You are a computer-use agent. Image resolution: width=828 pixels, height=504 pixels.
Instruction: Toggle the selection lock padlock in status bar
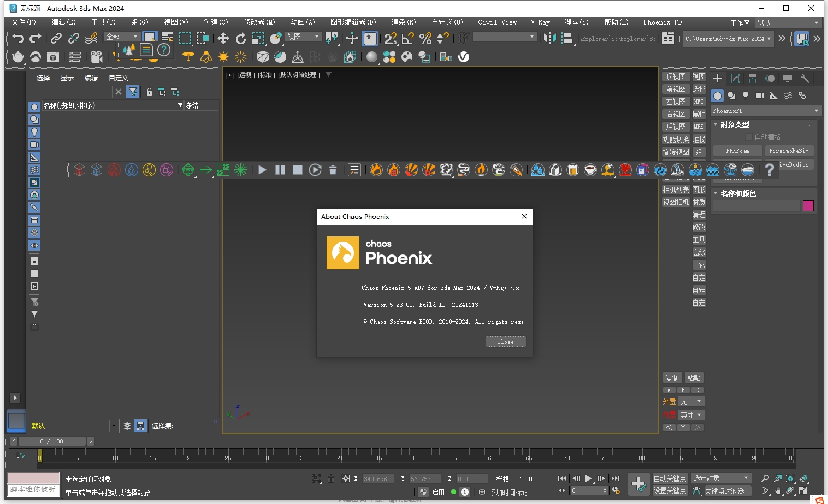tap(331, 478)
